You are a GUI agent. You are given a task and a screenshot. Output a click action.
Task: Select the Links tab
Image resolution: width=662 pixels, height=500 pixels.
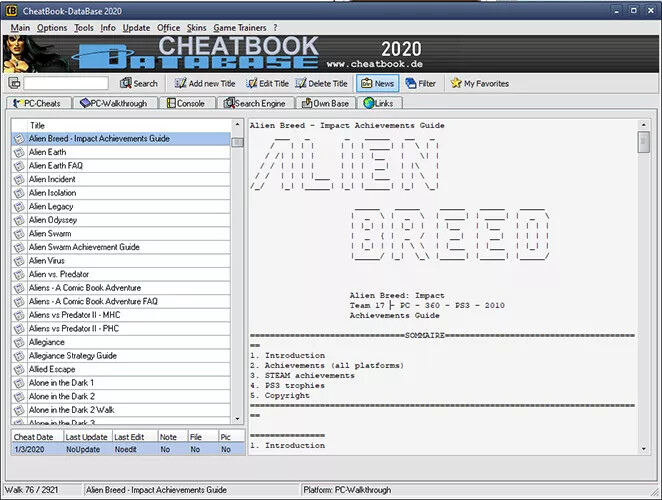pyautogui.click(x=377, y=103)
